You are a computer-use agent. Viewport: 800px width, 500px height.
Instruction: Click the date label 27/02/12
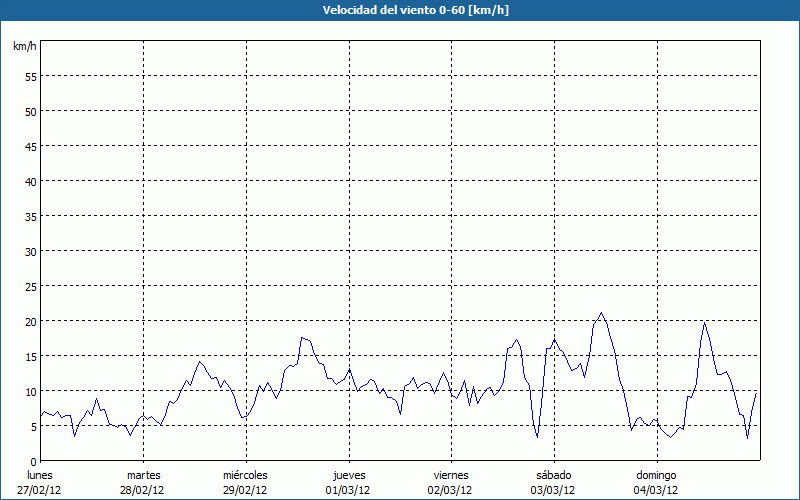(40, 490)
